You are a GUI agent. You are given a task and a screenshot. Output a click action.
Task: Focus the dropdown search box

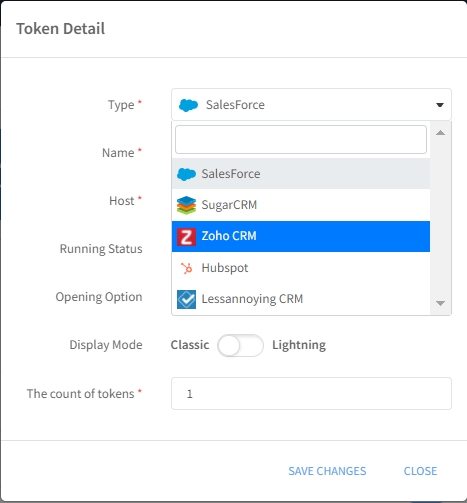click(x=301, y=139)
